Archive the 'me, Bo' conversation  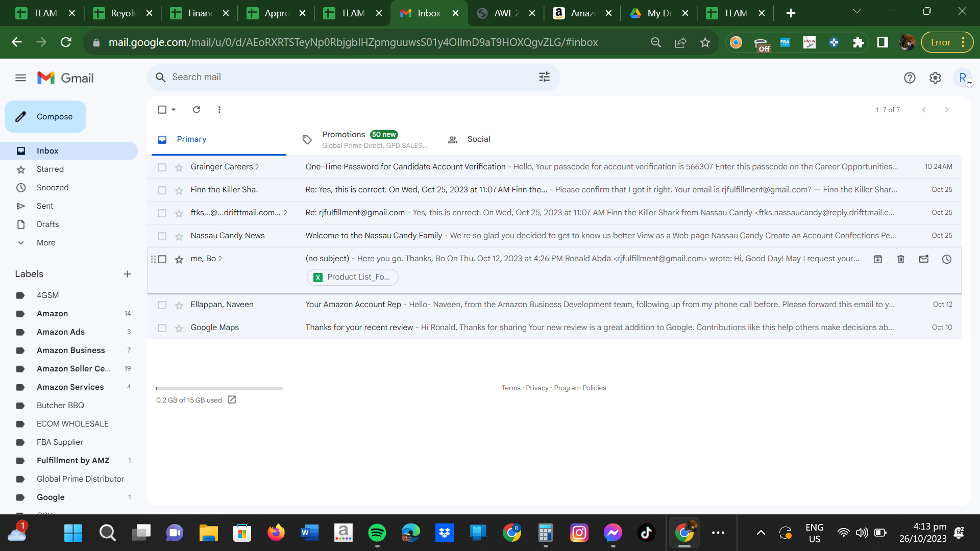click(x=878, y=259)
